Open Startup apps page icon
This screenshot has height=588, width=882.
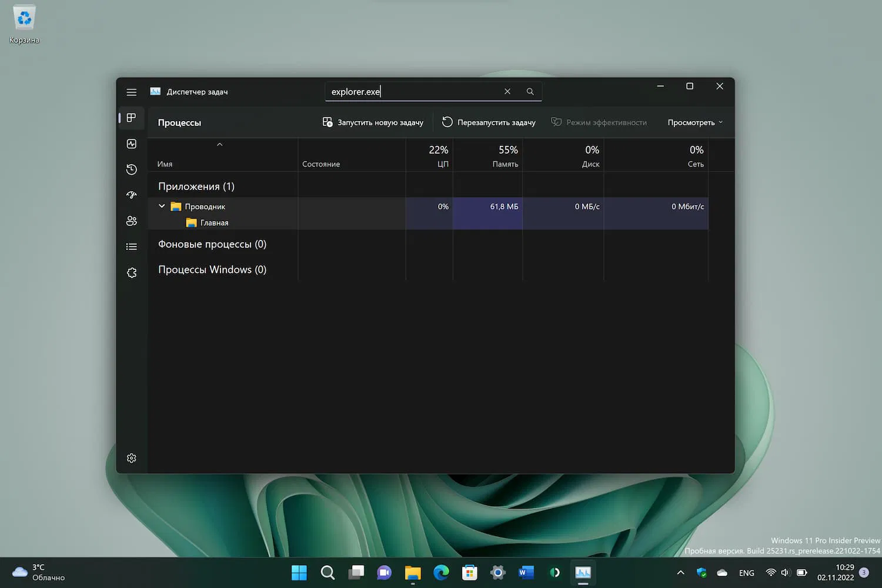tap(132, 195)
